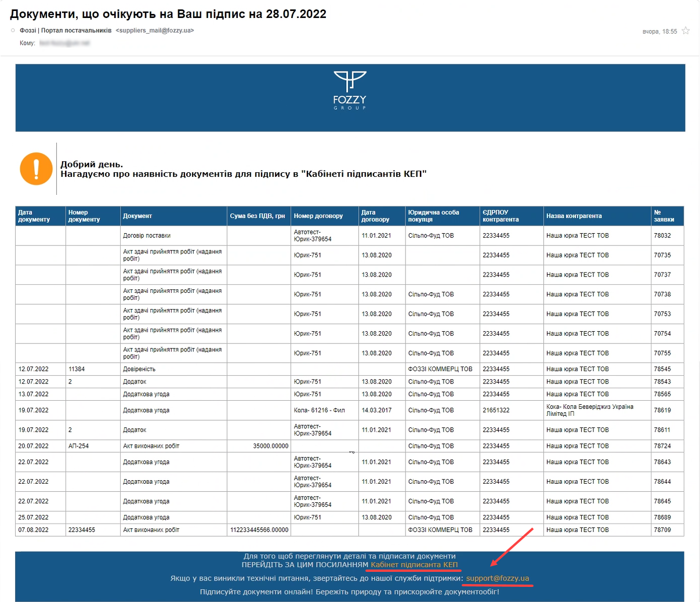Click the small circle beside the sender name
The image size is (700, 602).
13,30
